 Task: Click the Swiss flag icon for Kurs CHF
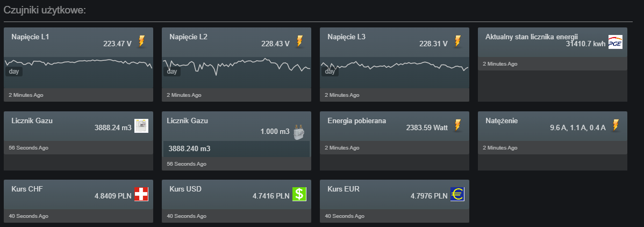point(141,194)
